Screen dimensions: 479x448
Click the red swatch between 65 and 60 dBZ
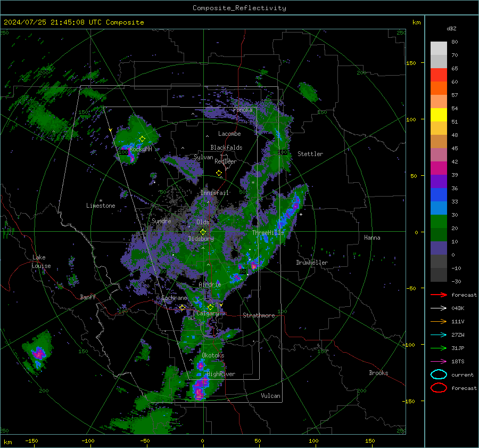(x=439, y=75)
